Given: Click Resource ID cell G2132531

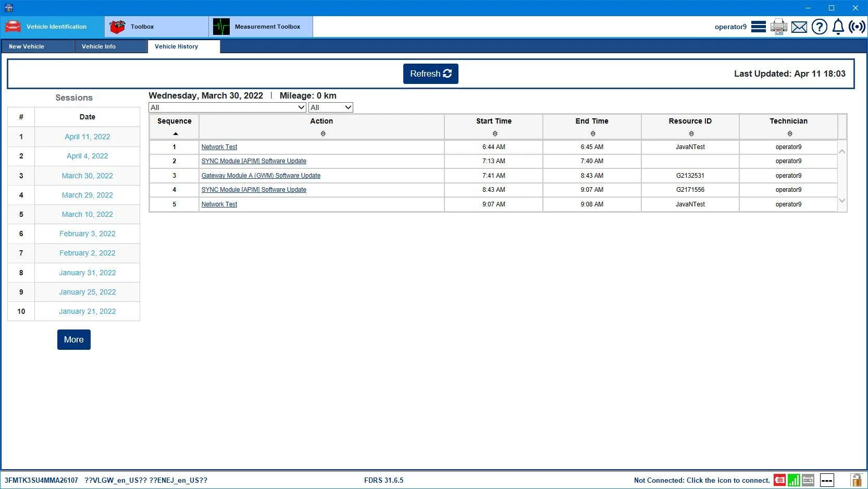Looking at the screenshot, I should click(690, 176).
